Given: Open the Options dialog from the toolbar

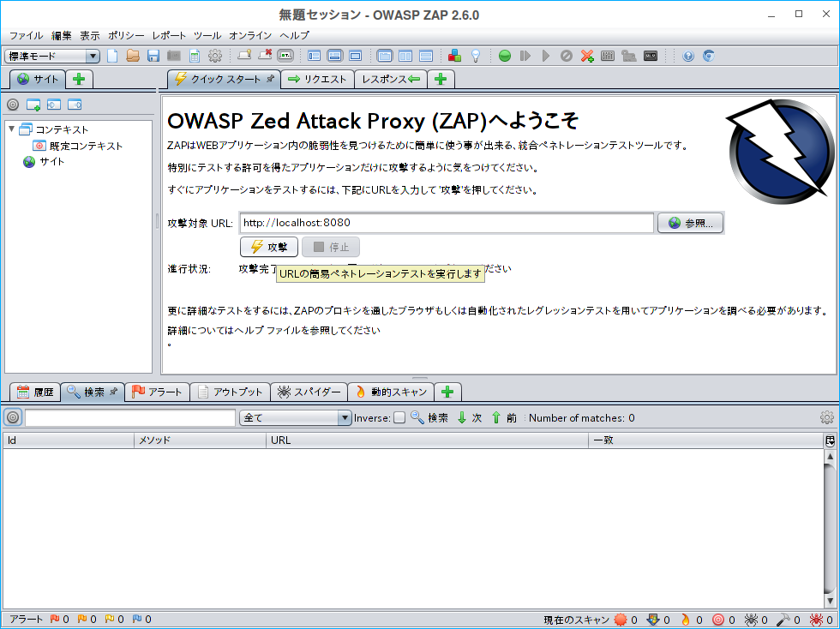Looking at the screenshot, I should click(215, 56).
